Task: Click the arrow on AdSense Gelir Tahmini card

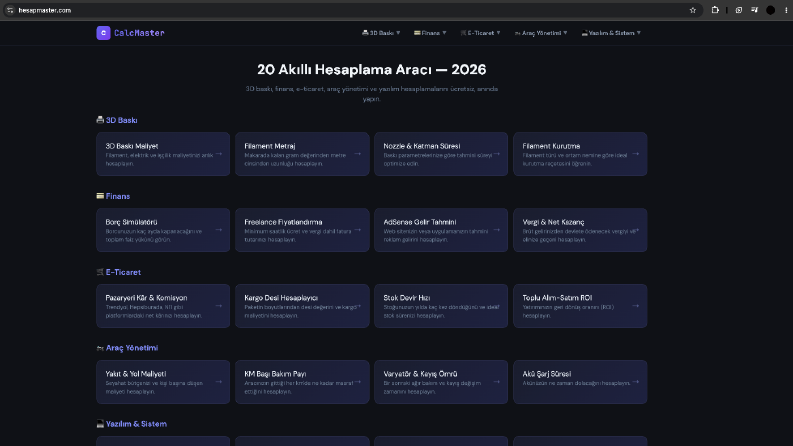Action: click(497, 230)
